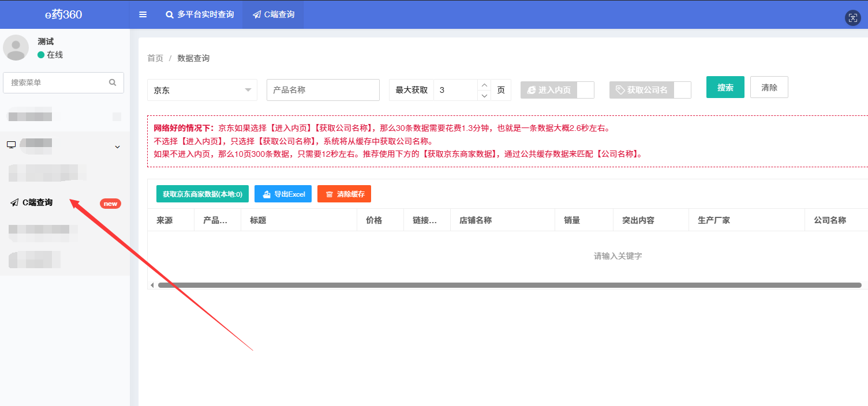The image size is (868, 406).
Task: Click the fullscreen icon at top right
Action: coord(852,18)
